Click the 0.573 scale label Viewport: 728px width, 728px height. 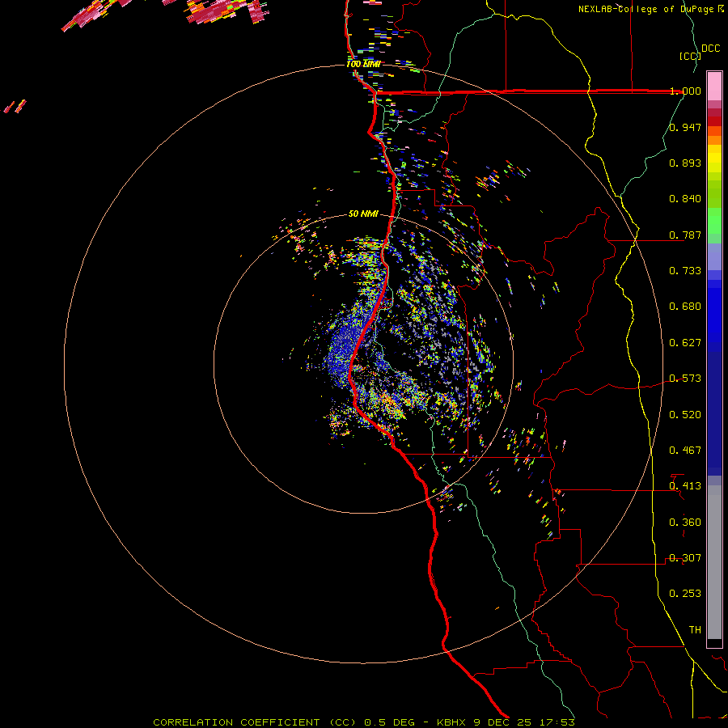[685, 379]
